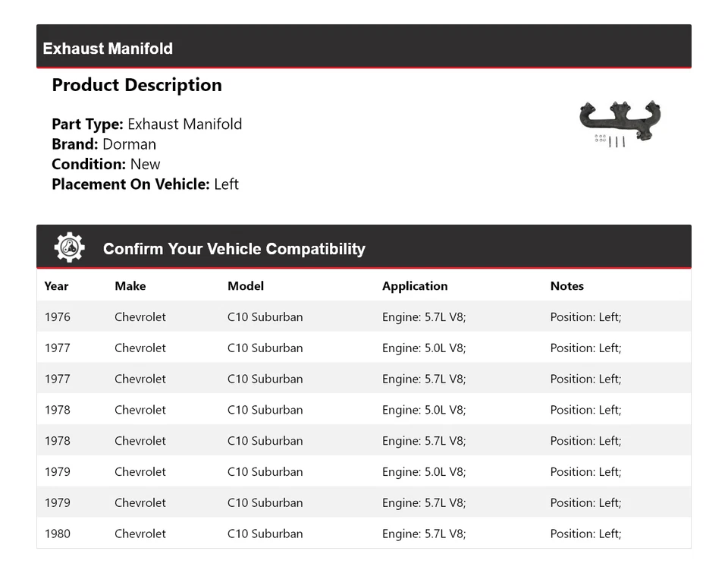The height and width of the screenshot is (573, 728).
Task: Click the Condition: New line
Action: pyautogui.click(x=106, y=164)
